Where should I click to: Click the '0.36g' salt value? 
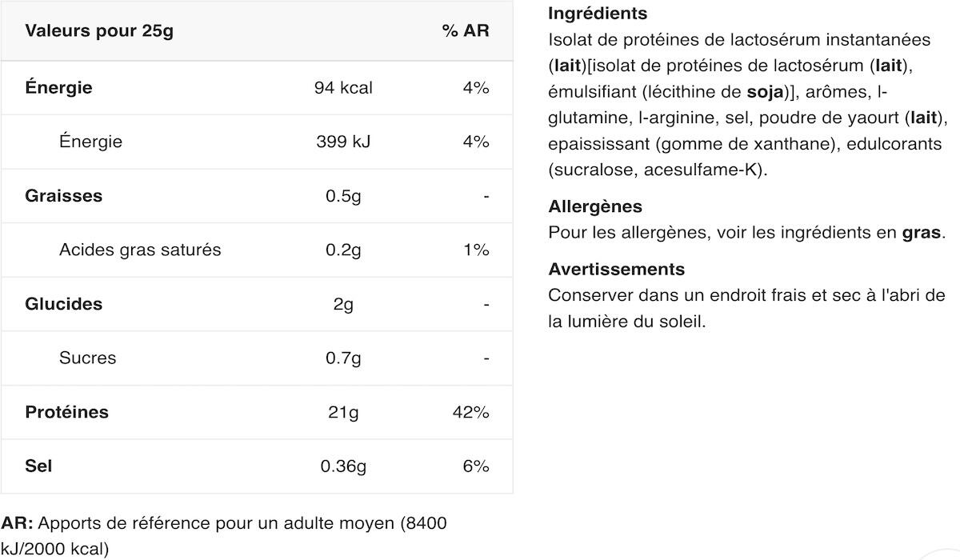[x=343, y=466]
